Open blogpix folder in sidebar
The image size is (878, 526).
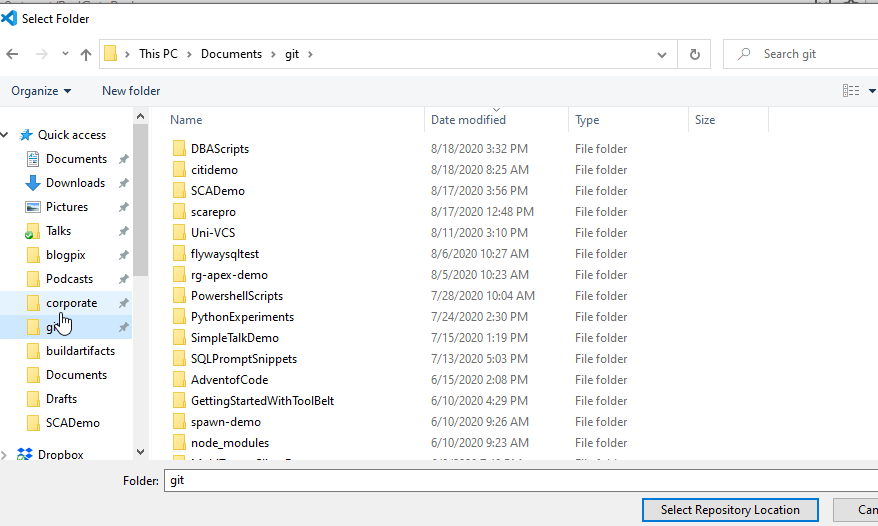[x=66, y=255]
